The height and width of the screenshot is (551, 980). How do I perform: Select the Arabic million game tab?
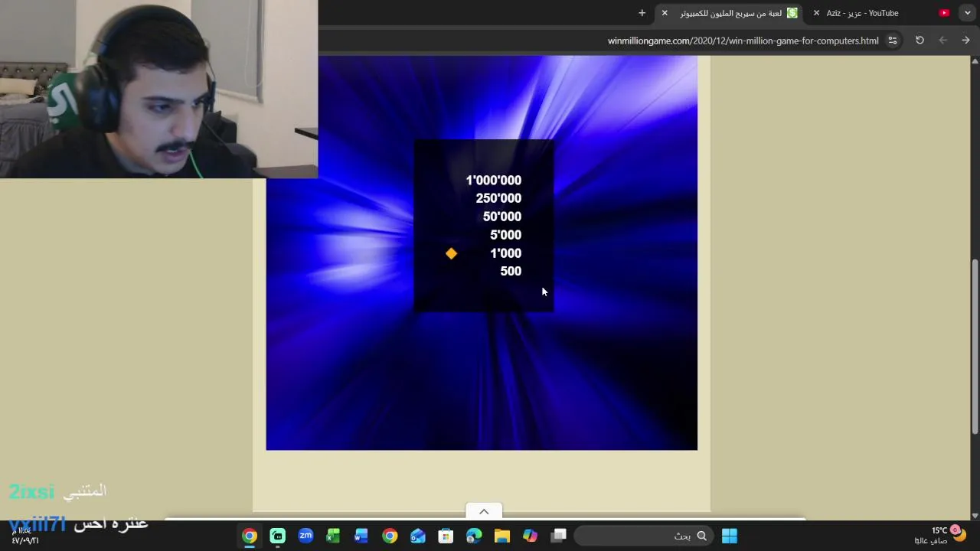(730, 13)
